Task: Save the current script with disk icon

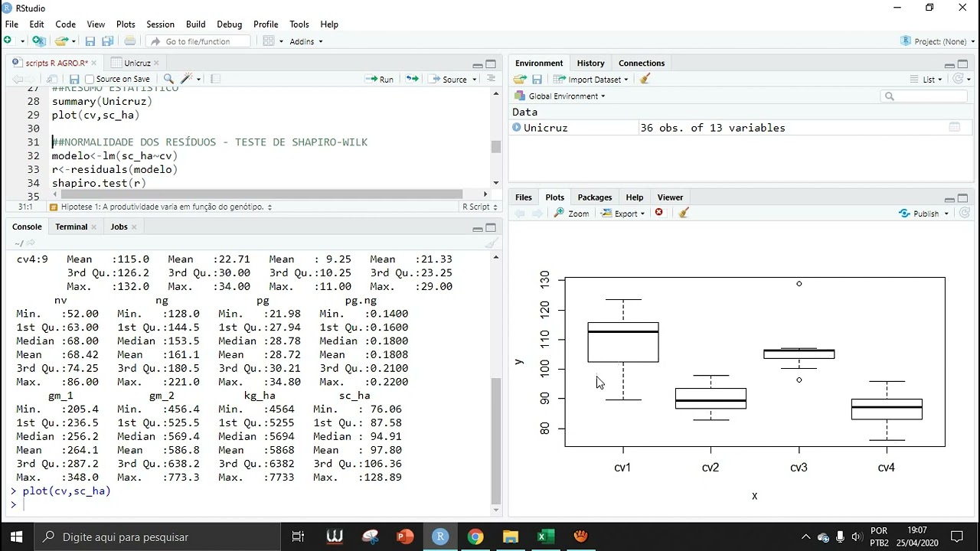Action: click(74, 79)
